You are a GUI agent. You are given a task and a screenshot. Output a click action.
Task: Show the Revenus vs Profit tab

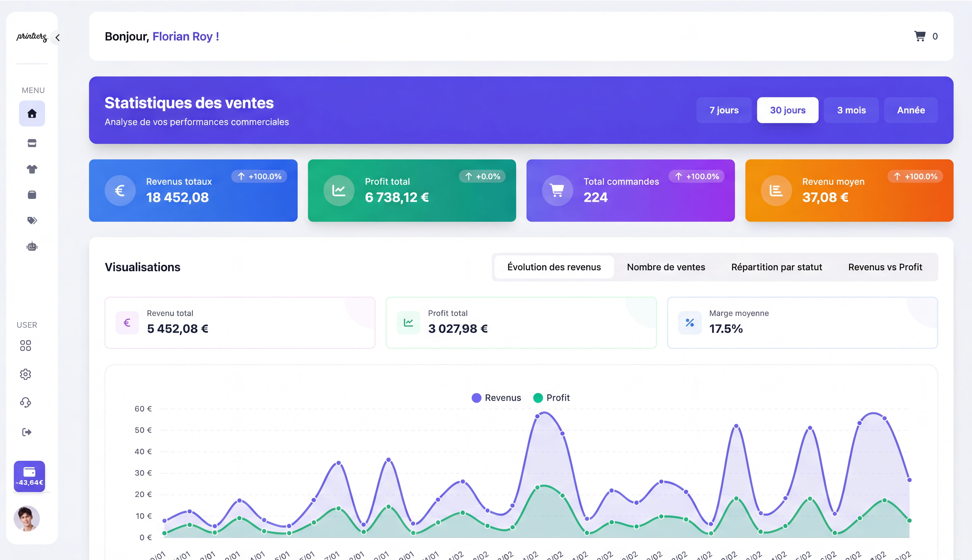click(885, 267)
